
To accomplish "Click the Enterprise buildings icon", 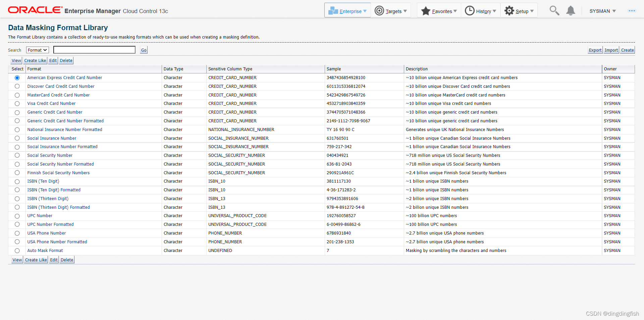I will [x=333, y=11].
